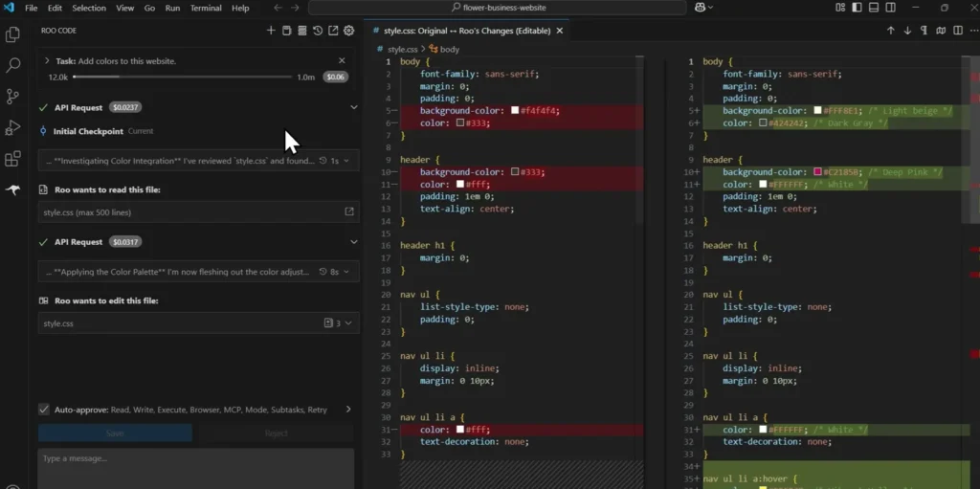The image size is (980, 489).
Task: Open the Selection menu
Action: coord(89,8)
